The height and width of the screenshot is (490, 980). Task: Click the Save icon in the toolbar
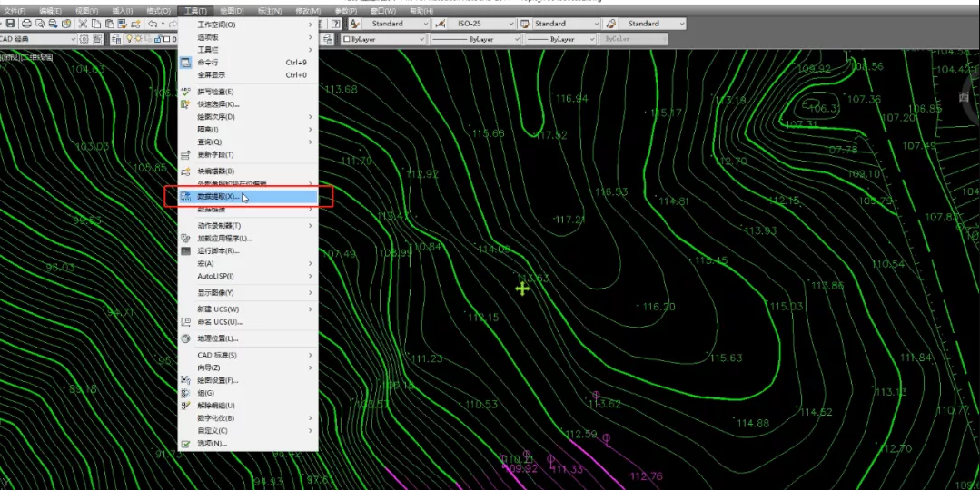10,24
